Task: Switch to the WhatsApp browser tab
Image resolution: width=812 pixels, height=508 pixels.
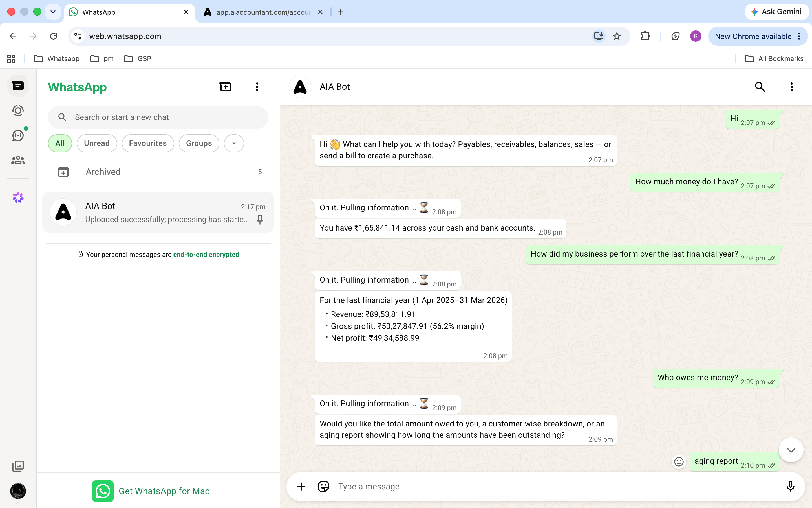Action: [129, 12]
